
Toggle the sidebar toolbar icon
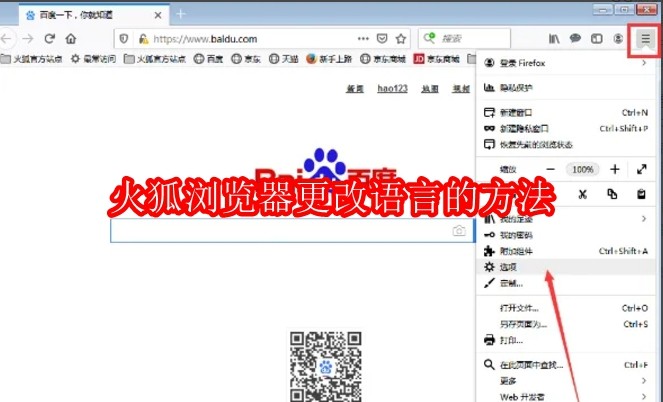[597, 39]
